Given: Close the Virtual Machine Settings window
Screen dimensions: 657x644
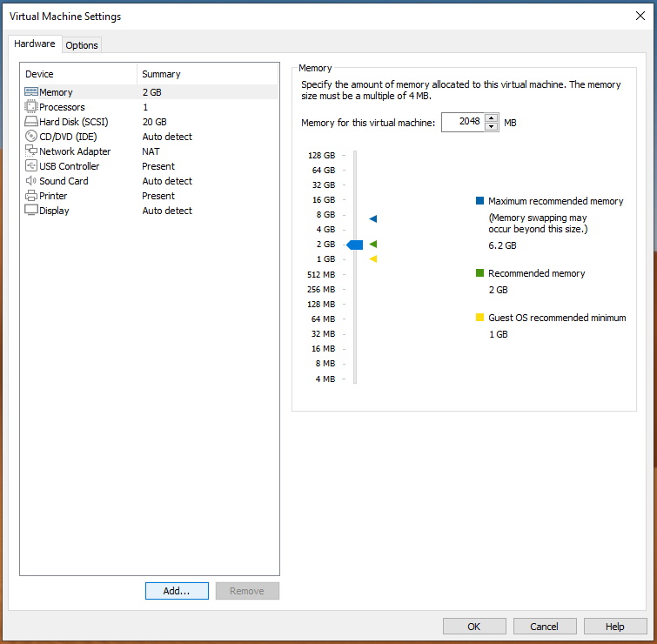Looking at the screenshot, I should click(x=640, y=16).
